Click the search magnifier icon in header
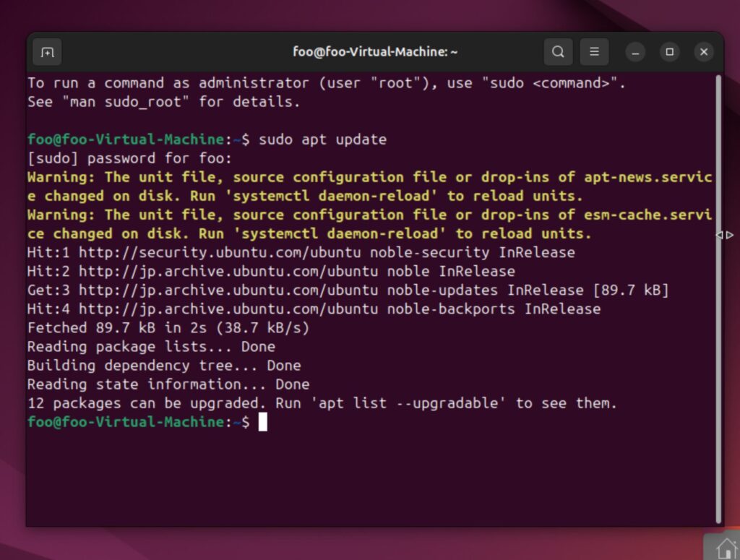The height and width of the screenshot is (560, 740). click(x=558, y=52)
